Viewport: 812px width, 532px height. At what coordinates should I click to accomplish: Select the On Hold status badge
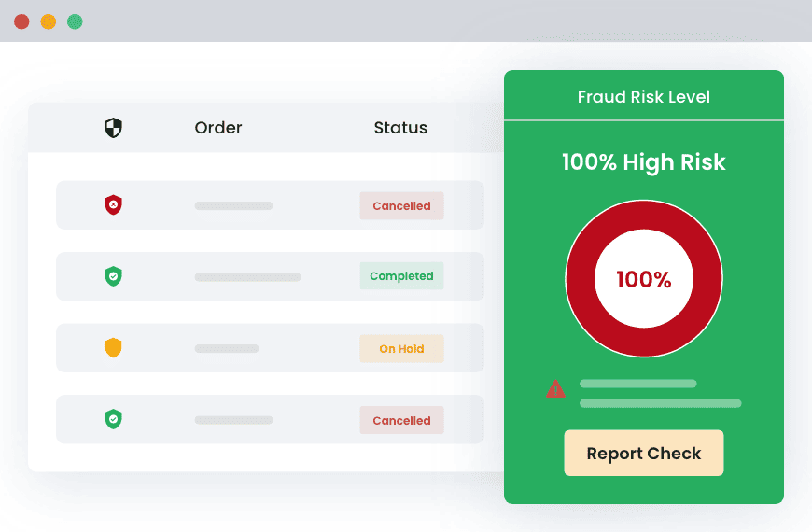401,349
